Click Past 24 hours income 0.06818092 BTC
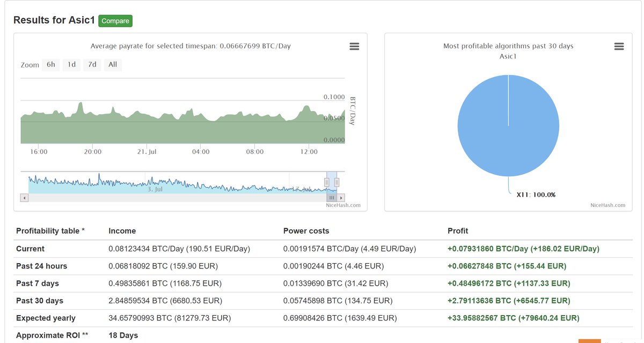This screenshot has width=644, height=343. pos(163,266)
